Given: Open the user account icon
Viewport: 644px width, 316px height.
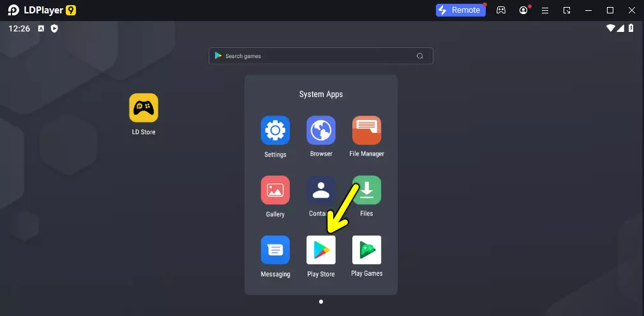Looking at the screenshot, I should click(523, 10).
